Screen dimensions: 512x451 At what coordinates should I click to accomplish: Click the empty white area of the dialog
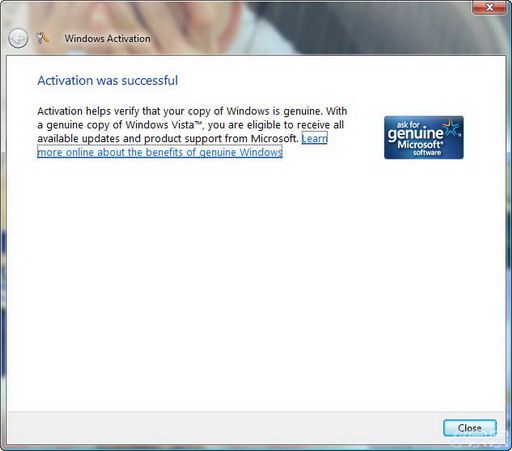256,283
